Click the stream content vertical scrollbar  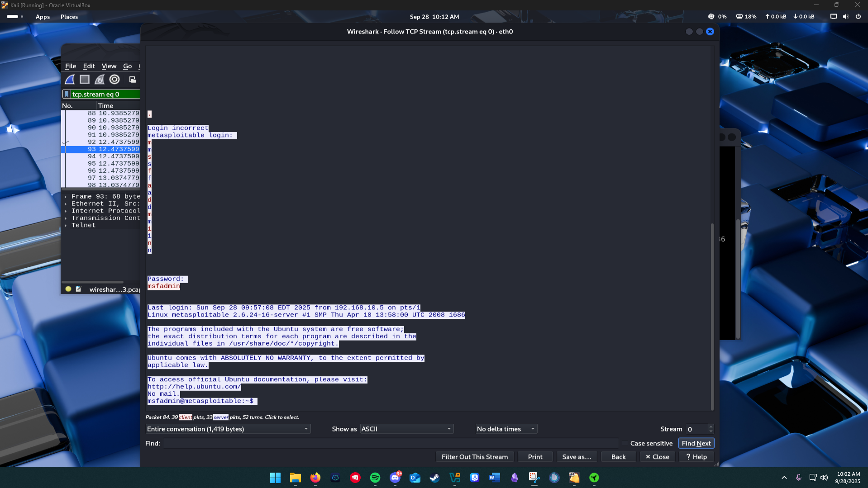coord(712,317)
